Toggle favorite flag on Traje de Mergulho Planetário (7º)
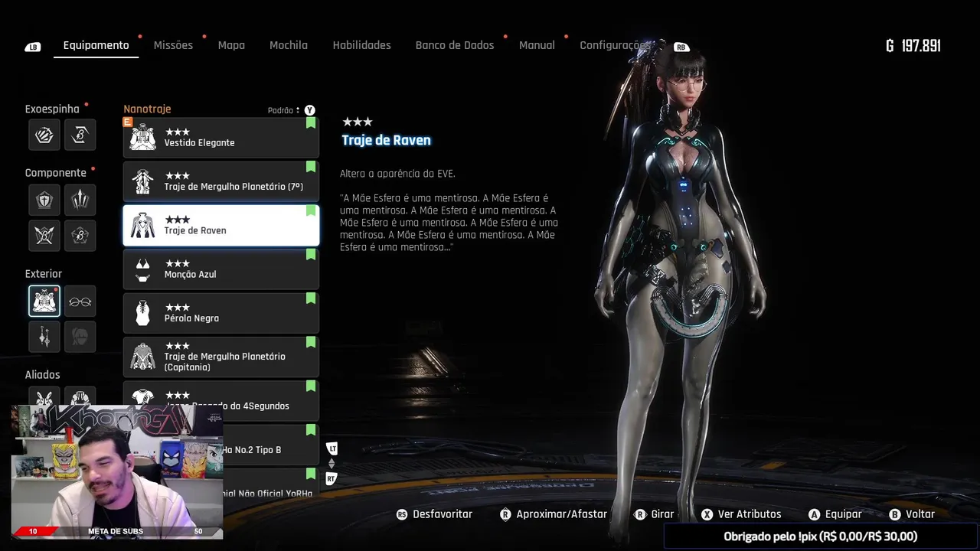 click(x=311, y=167)
